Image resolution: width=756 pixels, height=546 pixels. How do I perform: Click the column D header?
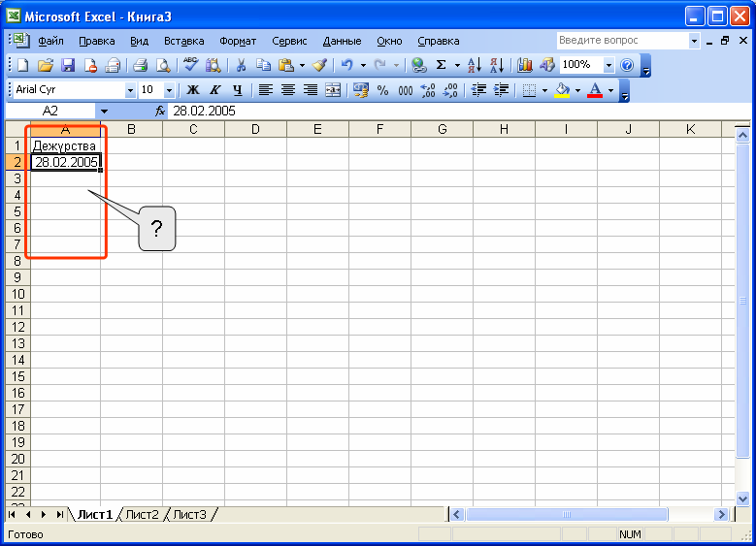pos(255,130)
